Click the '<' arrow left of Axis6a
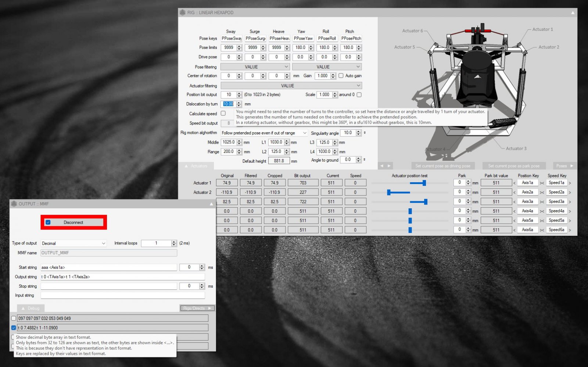 point(514,230)
